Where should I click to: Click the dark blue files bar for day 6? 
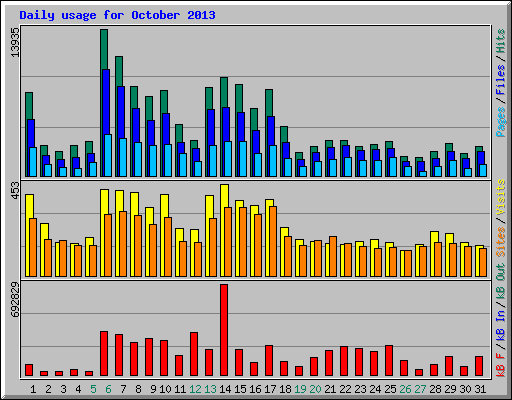click(106, 102)
